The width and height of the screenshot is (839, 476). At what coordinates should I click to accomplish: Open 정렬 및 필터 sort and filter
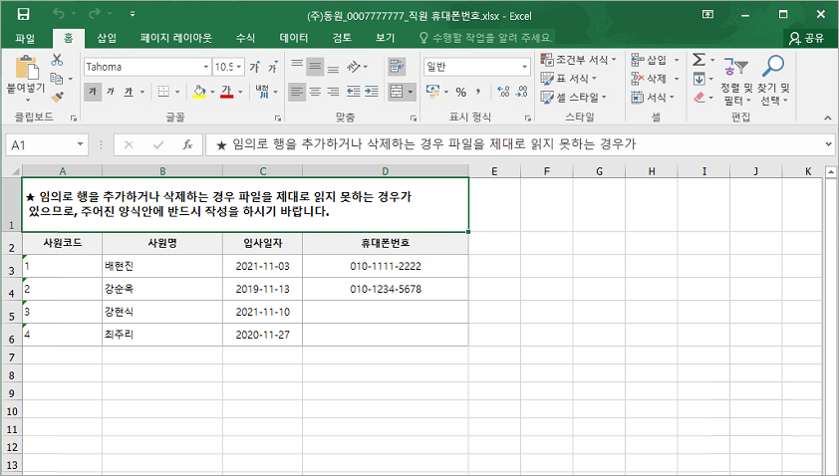[x=736, y=80]
